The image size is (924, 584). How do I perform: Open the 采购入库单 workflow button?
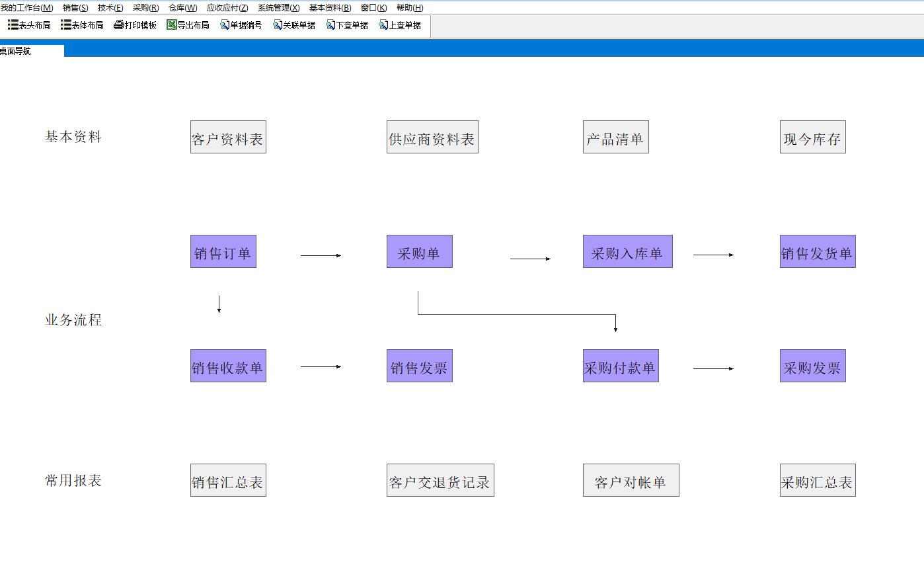point(627,252)
